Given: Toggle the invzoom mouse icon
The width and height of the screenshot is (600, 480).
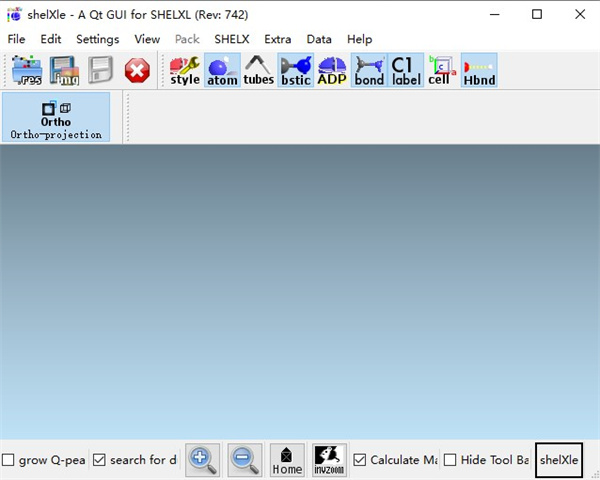Looking at the screenshot, I should pyautogui.click(x=329, y=460).
